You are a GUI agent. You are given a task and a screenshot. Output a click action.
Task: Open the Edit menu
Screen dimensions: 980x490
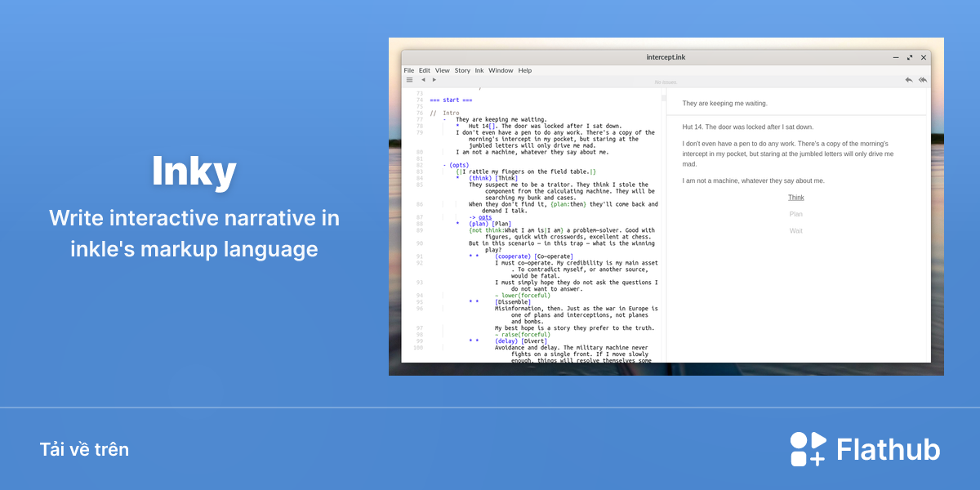[425, 70]
